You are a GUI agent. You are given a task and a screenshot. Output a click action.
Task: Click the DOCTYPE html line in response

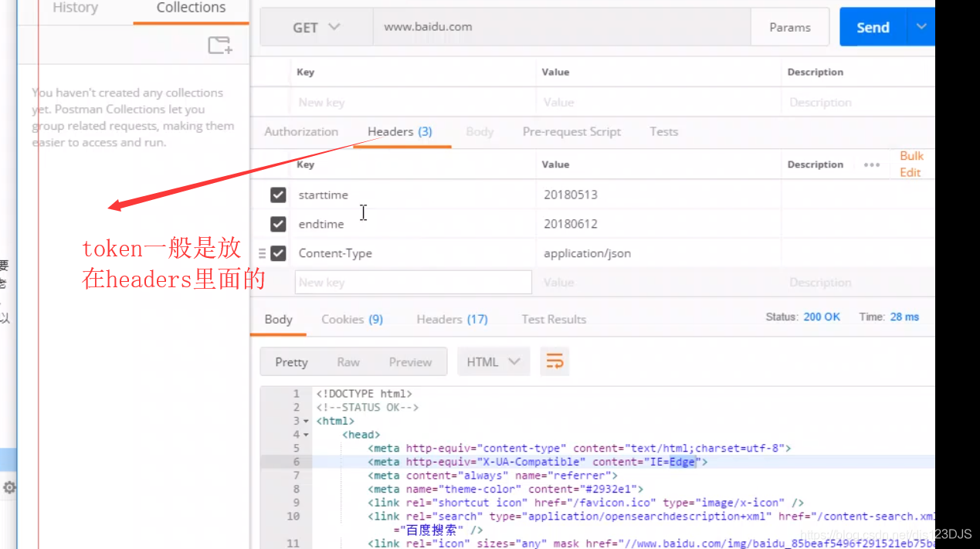pyautogui.click(x=364, y=394)
